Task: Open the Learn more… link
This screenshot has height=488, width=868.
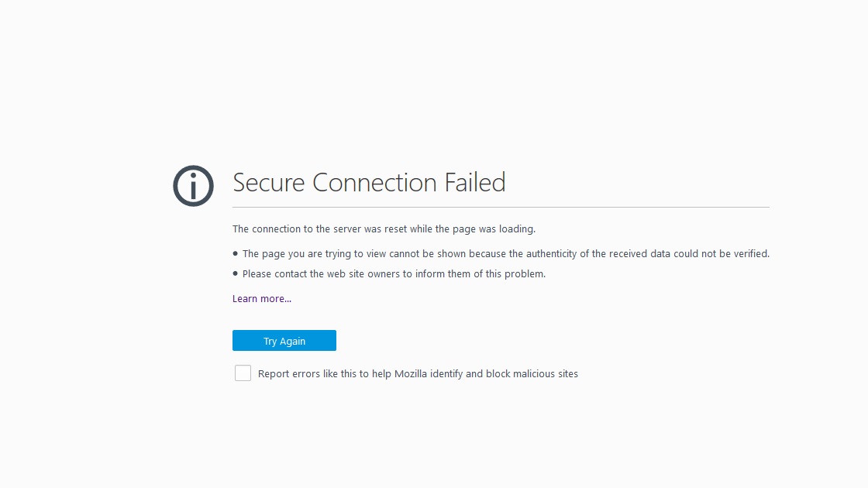Action: click(x=262, y=299)
